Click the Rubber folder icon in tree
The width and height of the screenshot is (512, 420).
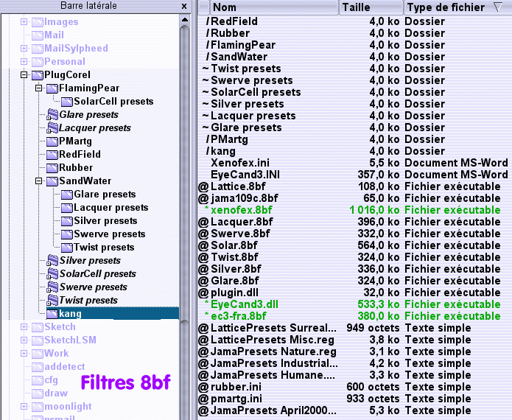tap(52, 168)
